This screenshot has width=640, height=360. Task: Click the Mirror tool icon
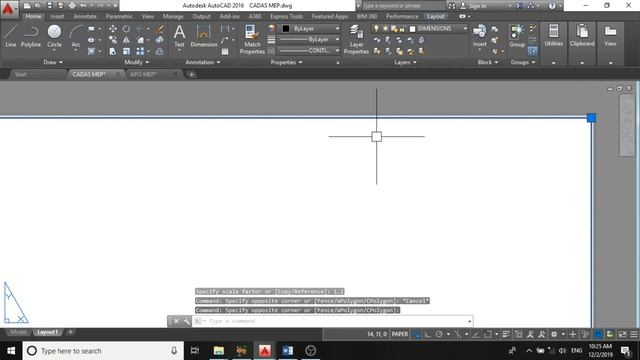[127, 40]
